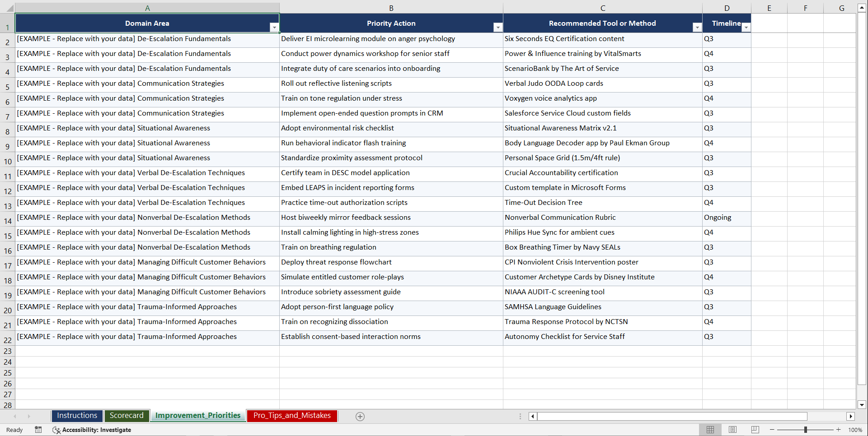Screen dimensions: 868x436
Task: Open the Domain Area filter dropdown
Action: pos(274,27)
